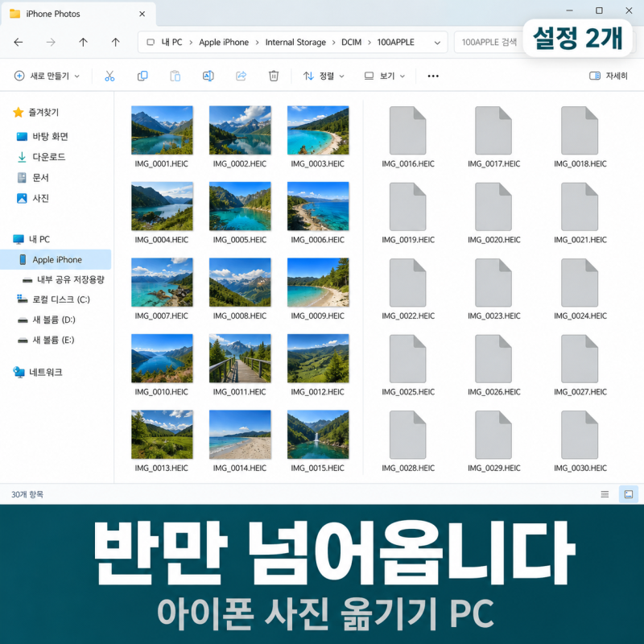Screen dimensions: 644x644
Task: Open the 새로 만들기 dropdown
Action: [x=47, y=76]
